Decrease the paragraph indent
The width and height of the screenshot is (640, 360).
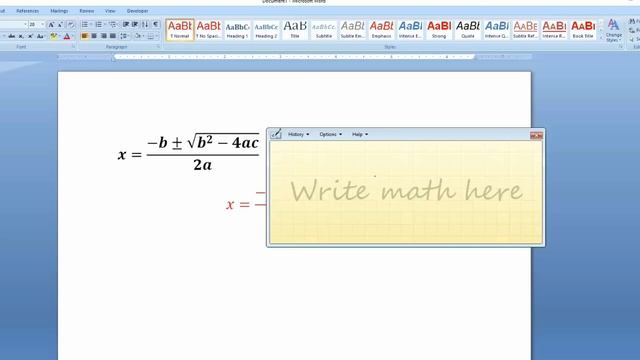coord(126,24)
